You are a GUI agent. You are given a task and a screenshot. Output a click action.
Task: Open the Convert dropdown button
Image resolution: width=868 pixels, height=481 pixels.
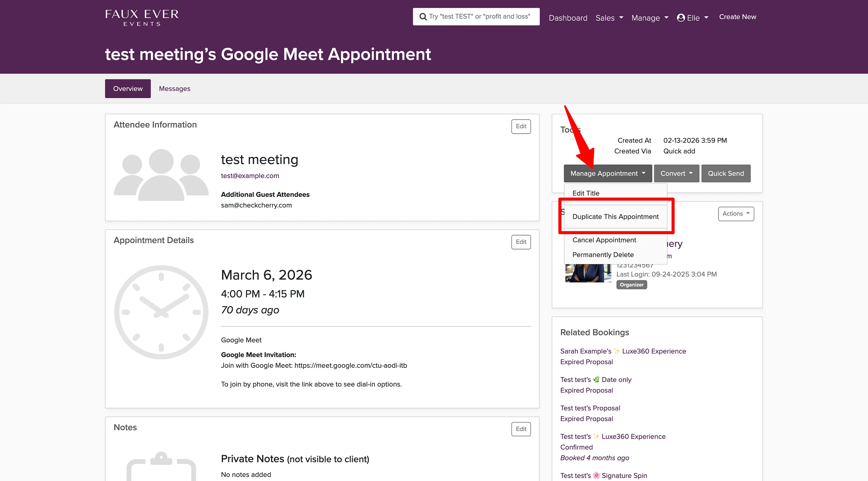coord(676,173)
